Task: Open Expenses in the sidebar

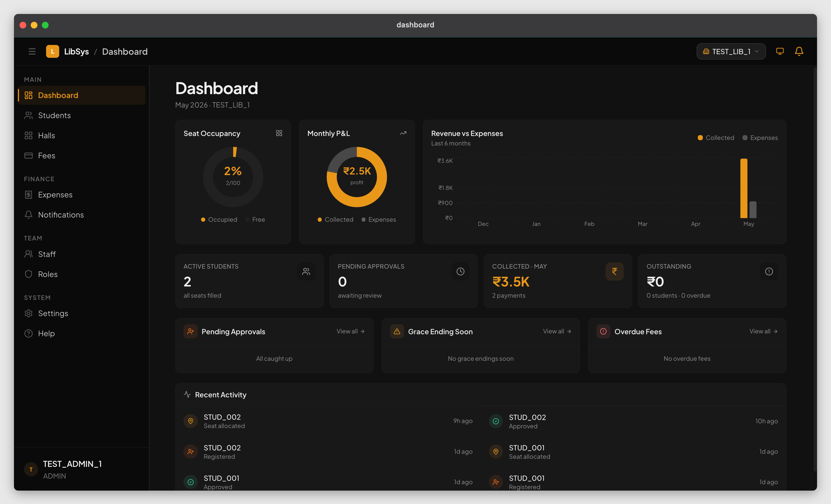Action: 82,195
